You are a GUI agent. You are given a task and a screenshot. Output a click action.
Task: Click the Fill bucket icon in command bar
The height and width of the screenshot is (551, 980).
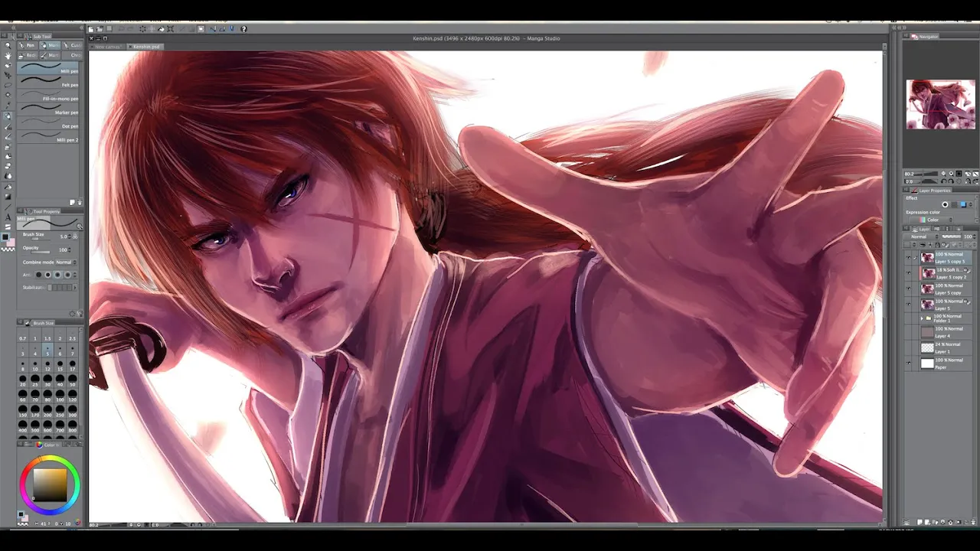click(x=161, y=29)
